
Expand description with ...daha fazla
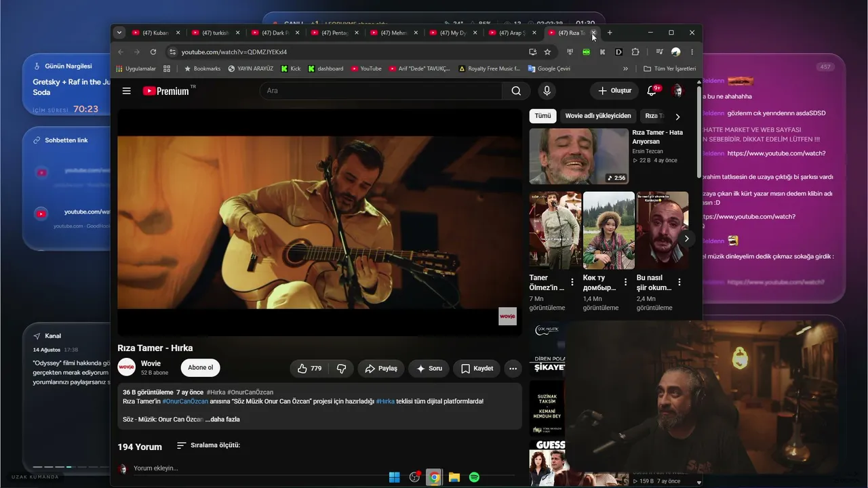pos(222,419)
